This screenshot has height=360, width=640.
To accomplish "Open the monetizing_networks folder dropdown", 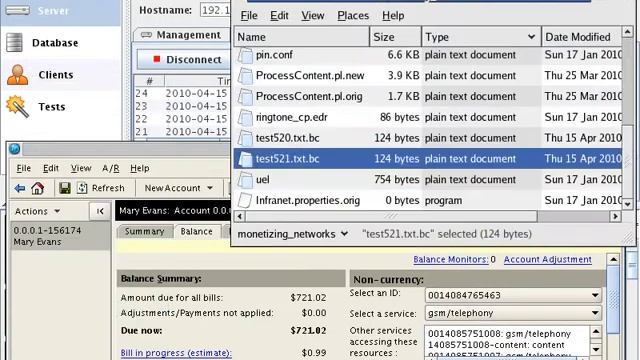I will pyautogui.click(x=293, y=234).
